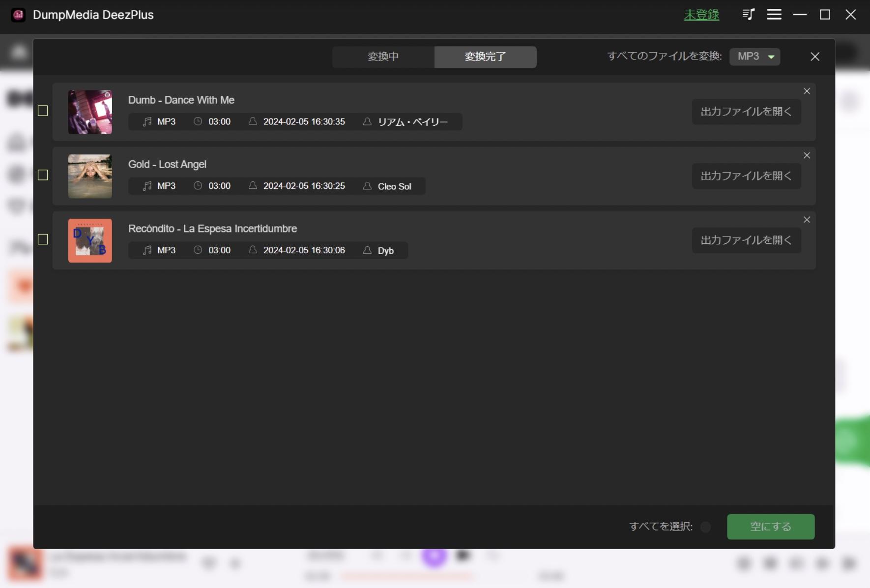This screenshot has height=588, width=870.
Task: Open output file for Dumb - Dance With Me
Action: 746,112
